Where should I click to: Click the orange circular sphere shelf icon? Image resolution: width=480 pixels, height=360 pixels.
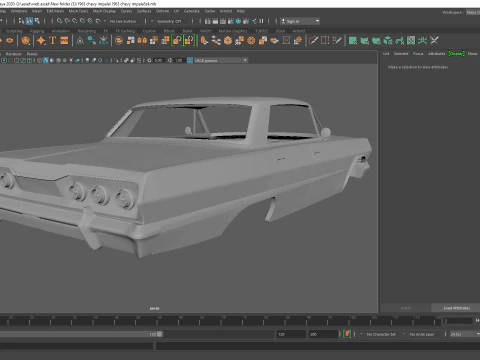(x=251, y=41)
